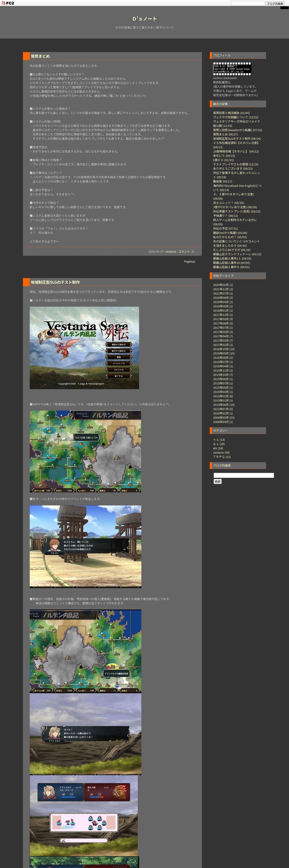Open recent article 多忙にて (09/15)

224,156
